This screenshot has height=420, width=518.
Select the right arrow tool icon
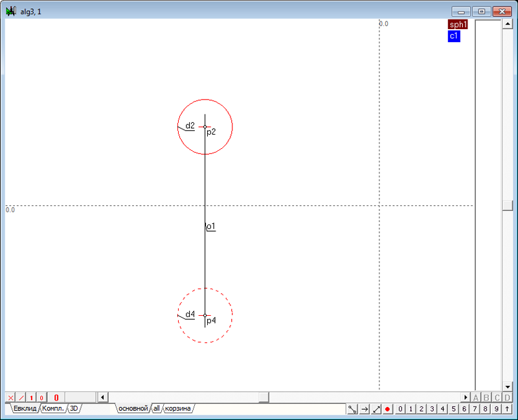click(365, 409)
